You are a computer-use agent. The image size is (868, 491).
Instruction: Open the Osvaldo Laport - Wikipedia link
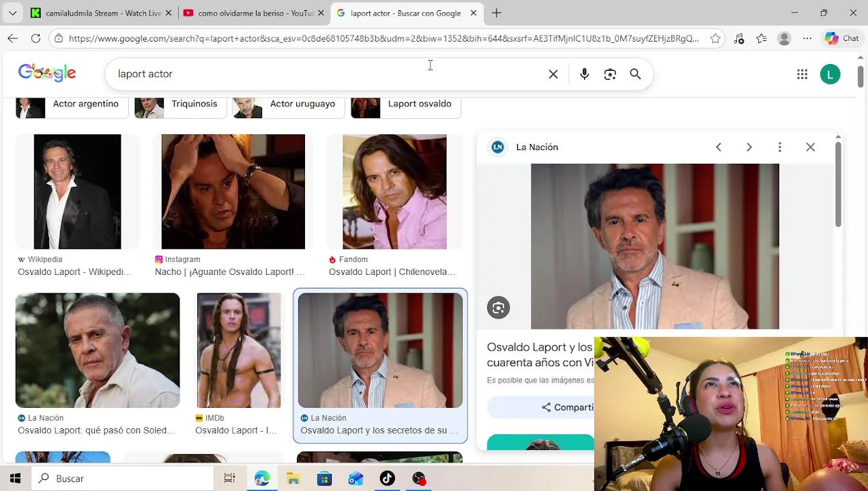(74, 272)
